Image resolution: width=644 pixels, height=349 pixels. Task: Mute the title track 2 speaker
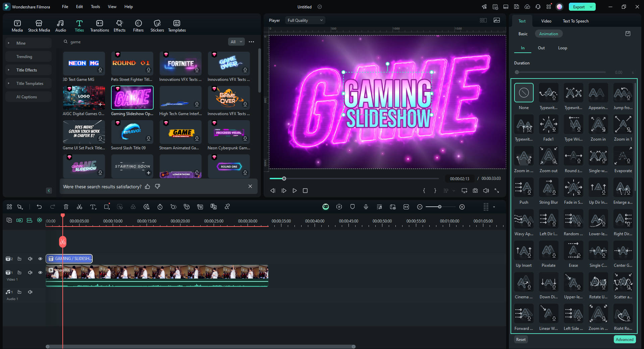[x=30, y=259]
